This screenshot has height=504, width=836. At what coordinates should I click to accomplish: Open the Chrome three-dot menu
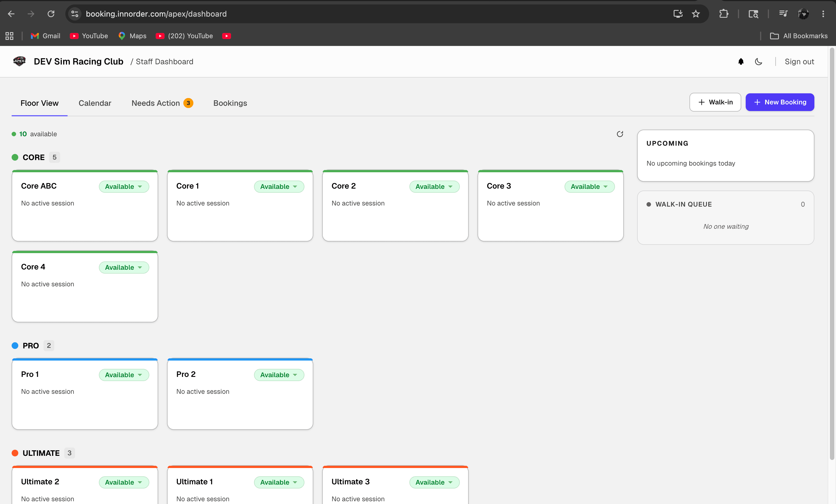tap(823, 14)
